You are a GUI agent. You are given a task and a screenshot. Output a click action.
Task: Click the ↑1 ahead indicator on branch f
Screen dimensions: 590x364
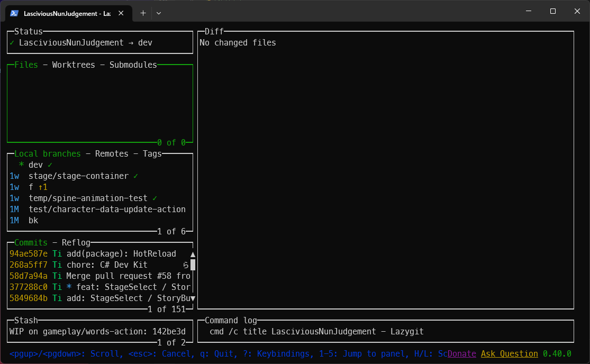[x=43, y=187]
